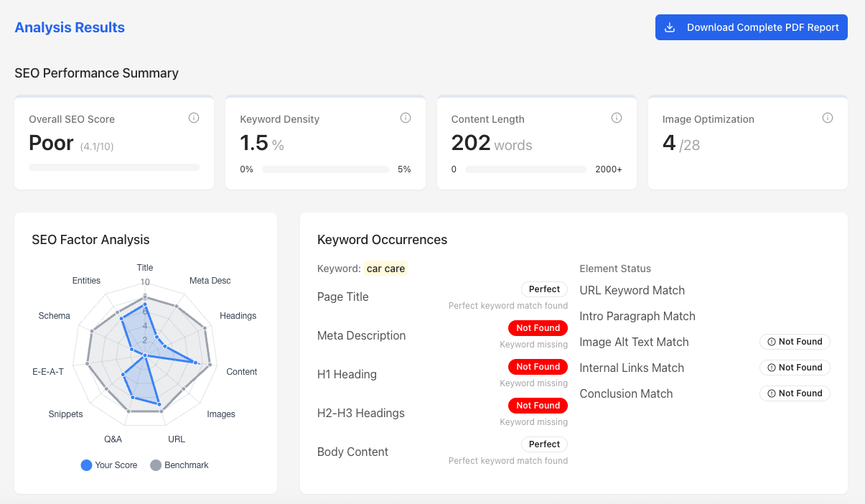This screenshot has height=504, width=865.
Task: Download Complete PDF Report
Action: (751, 27)
